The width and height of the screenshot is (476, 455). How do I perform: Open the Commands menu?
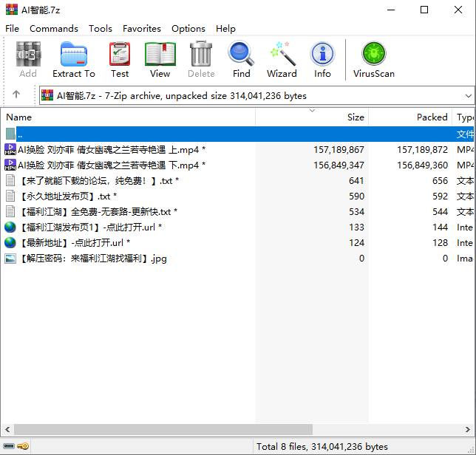click(53, 28)
